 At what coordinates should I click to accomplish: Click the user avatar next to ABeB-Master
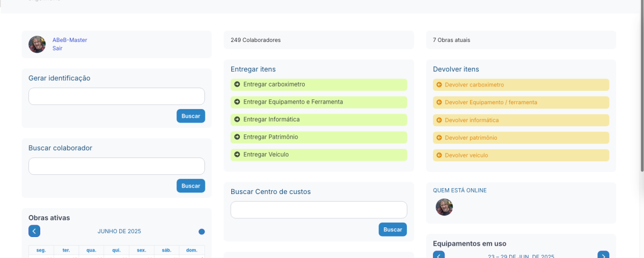click(37, 44)
